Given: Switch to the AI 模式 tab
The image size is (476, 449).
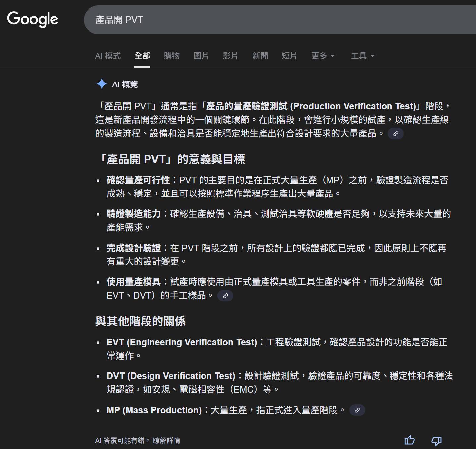Looking at the screenshot, I should coord(108,56).
